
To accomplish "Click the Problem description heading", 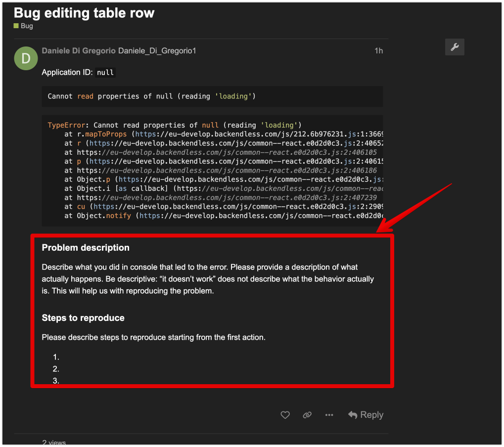I will 86,248.
